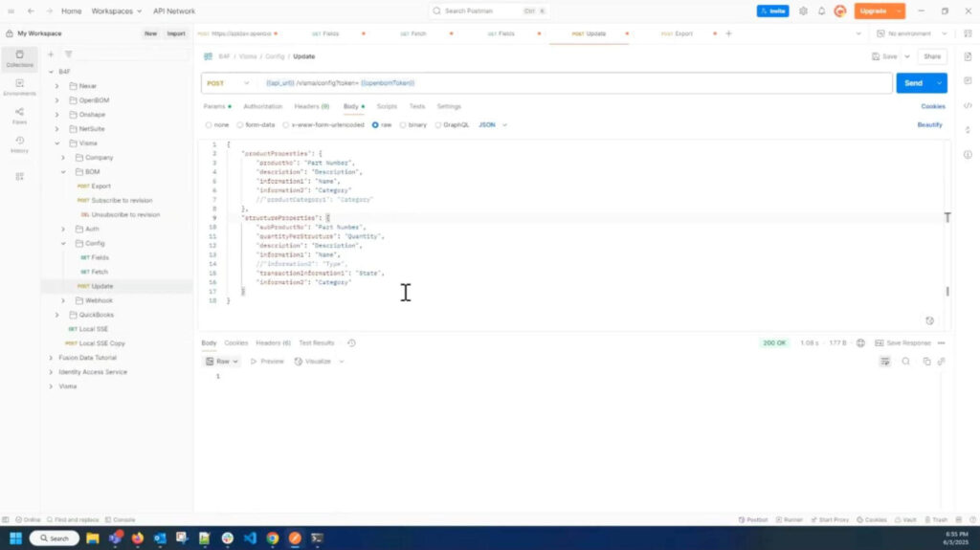This screenshot has width=980, height=550.
Task: Open the Raw response format dropdown
Action: (x=222, y=362)
